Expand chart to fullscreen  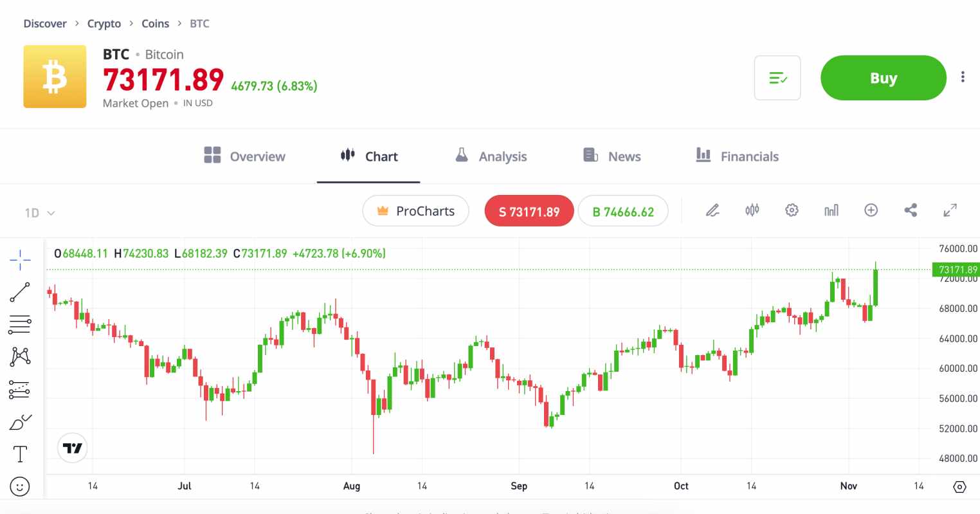click(950, 210)
